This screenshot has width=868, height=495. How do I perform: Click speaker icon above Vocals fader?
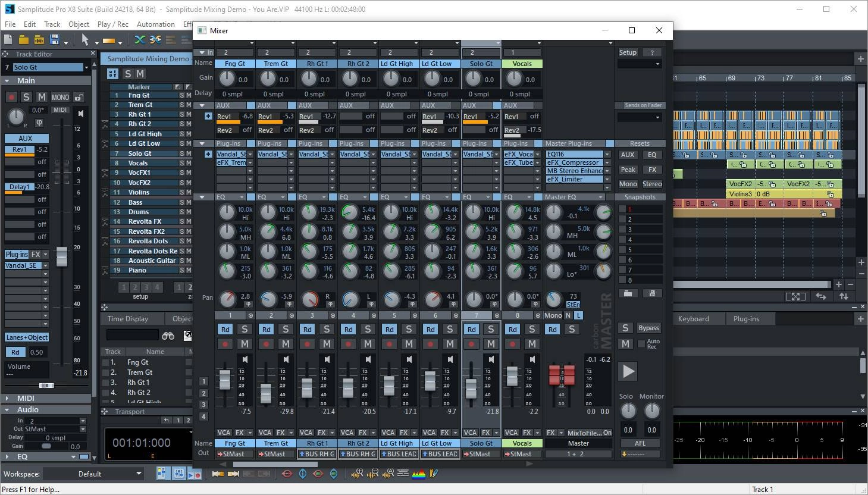[532, 359]
